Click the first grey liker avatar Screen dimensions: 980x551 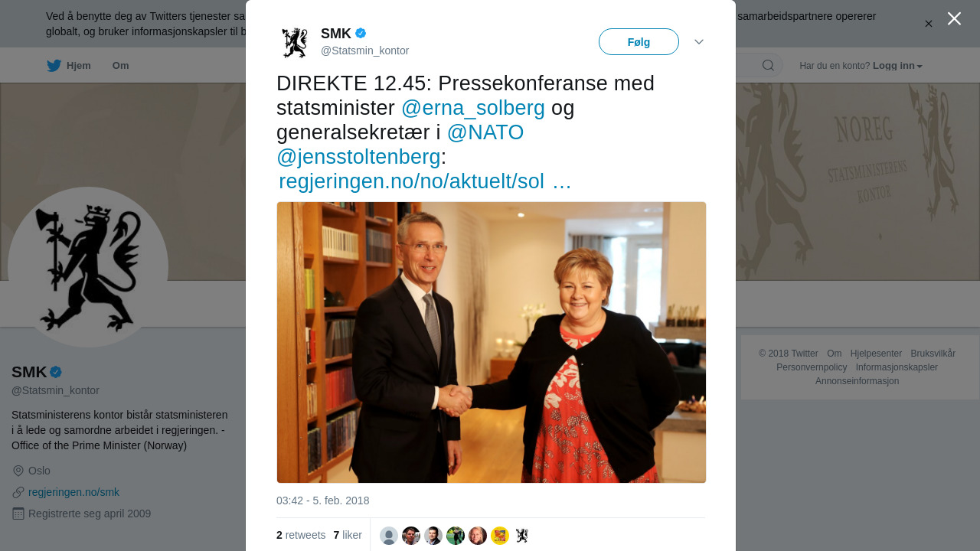pyautogui.click(x=389, y=536)
